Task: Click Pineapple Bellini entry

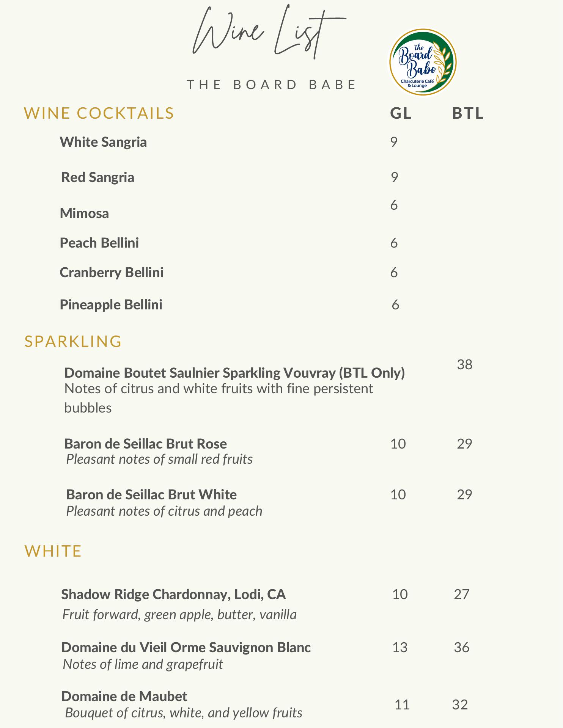Action: tap(111, 305)
